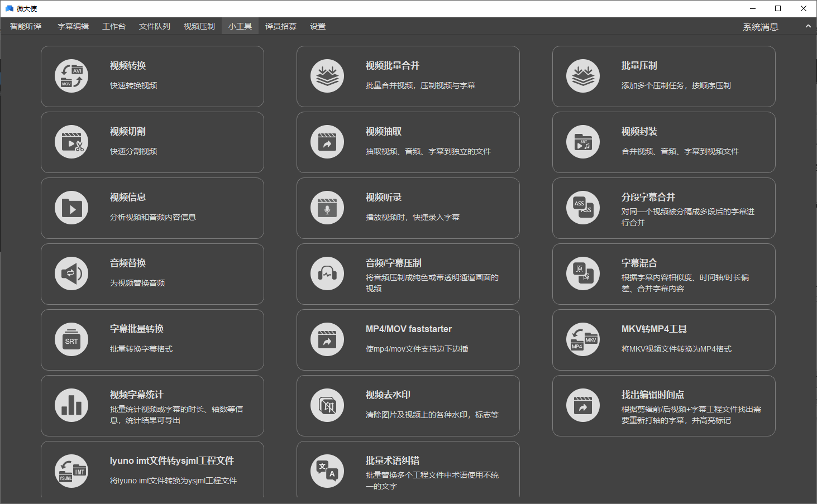
Task: Click the text 添加多个压制任务，按顺序压制
Action: tap(676, 85)
